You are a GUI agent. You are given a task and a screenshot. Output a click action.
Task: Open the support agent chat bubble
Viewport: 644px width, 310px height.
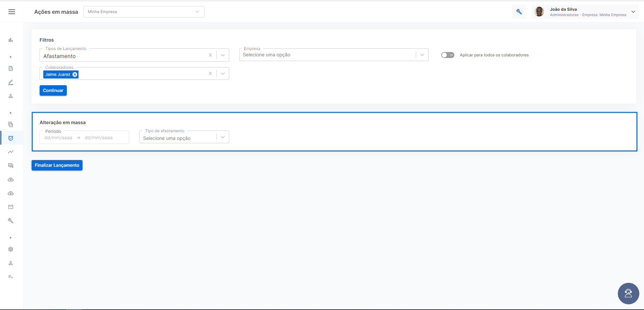[628, 294]
